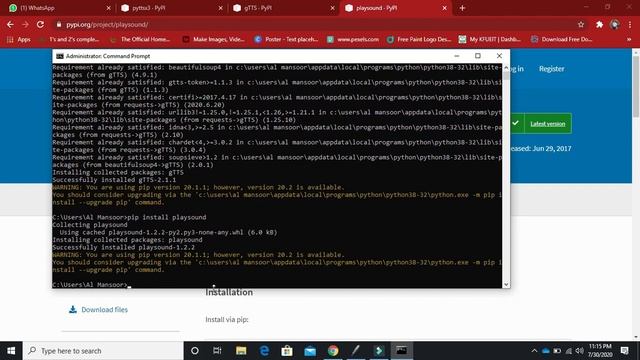Click the 'Successfully installed gTTS-2.1.1' line
This screenshot has height=360, width=640.
tap(114, 180)
